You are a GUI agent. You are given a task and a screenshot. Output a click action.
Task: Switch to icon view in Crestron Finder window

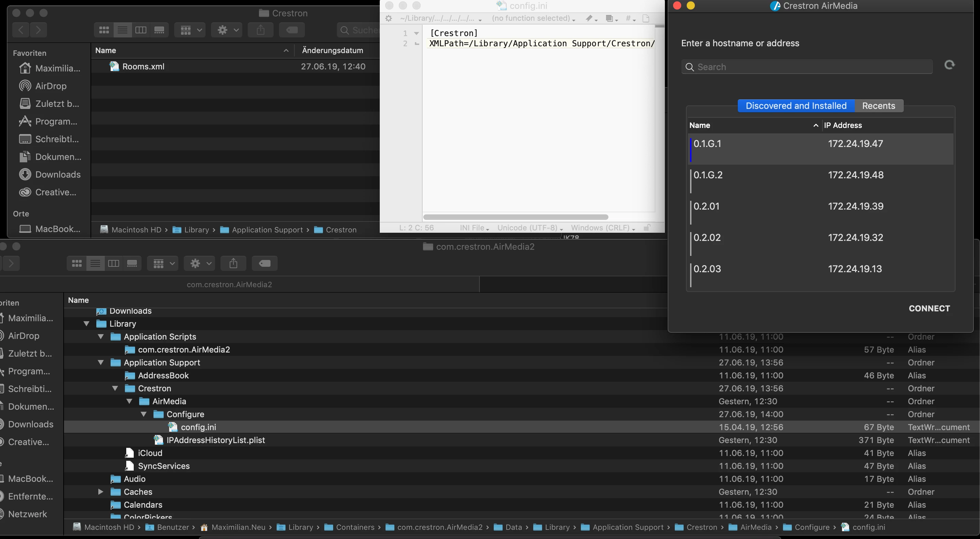pyautogui.click(x=104, y=30)
